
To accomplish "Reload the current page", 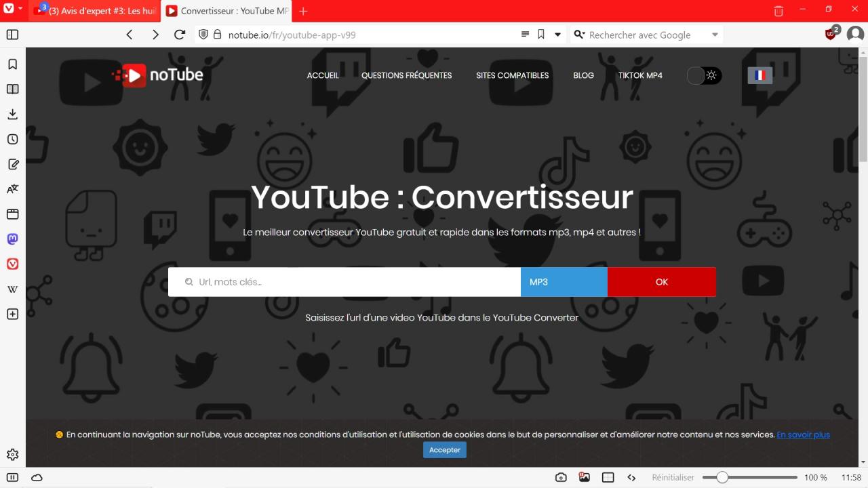I will [180, 35].
